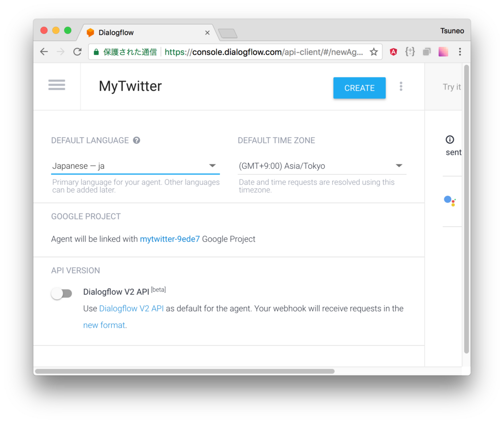The image size is (504, 423).
Task: Open the hamburger navigation menu
Action: [x=57, y=85]
